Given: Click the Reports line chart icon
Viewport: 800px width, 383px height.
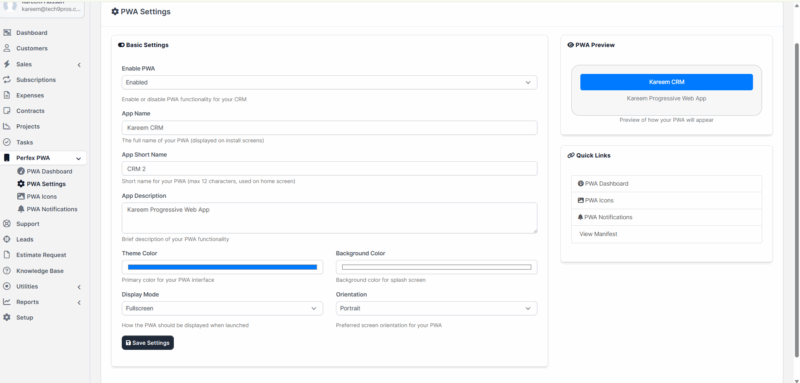Looking at the screenshot, I should tap(7, 302).
